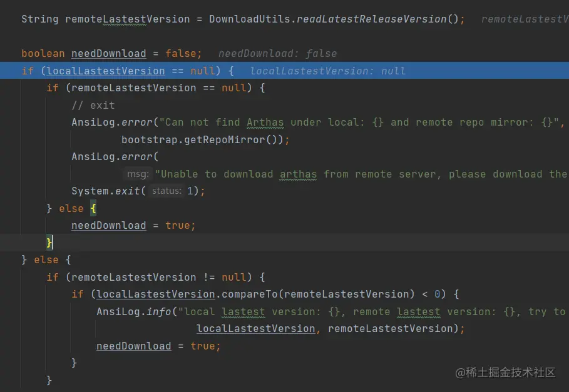Click 'remoteLastestVersion' in the String declaration line
Image resolution: width=569 pixels, height=392 pixels.
pyautogui.click(x=127, y=19)
